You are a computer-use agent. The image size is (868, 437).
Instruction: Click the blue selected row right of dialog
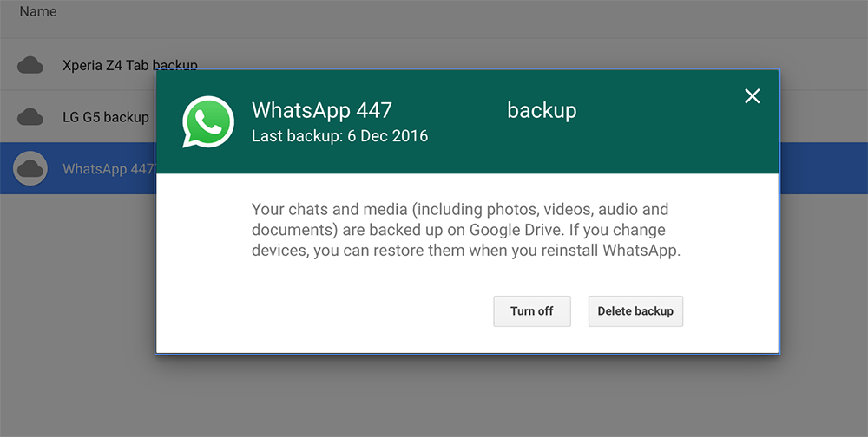tap(823, 169)
